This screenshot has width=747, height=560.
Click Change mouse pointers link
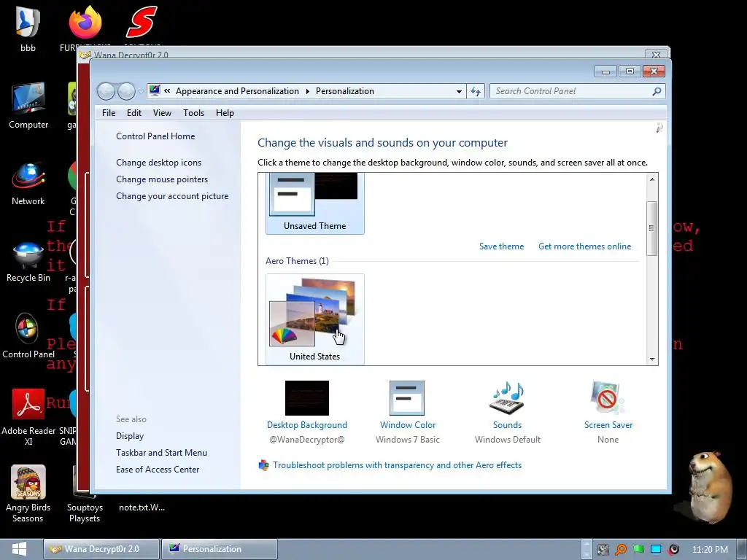162,179
